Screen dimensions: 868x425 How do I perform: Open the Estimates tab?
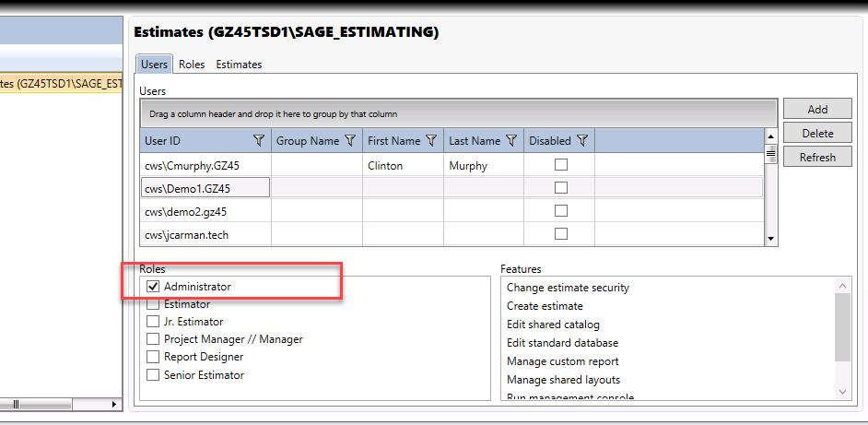coord(239,65)
